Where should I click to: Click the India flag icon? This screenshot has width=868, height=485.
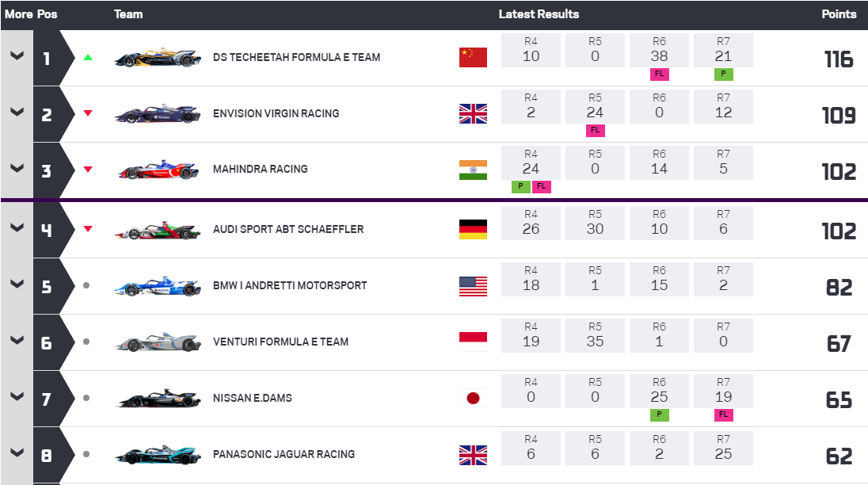(473, 170)
